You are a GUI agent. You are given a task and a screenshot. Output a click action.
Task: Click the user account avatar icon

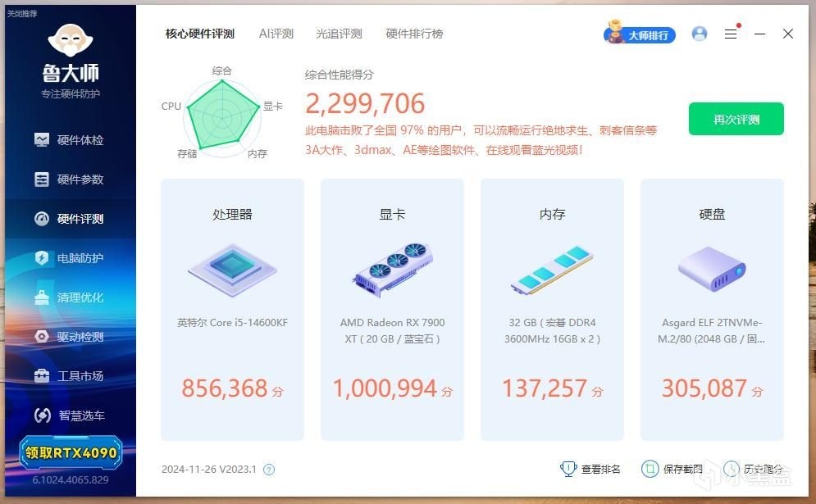(700, 34)
